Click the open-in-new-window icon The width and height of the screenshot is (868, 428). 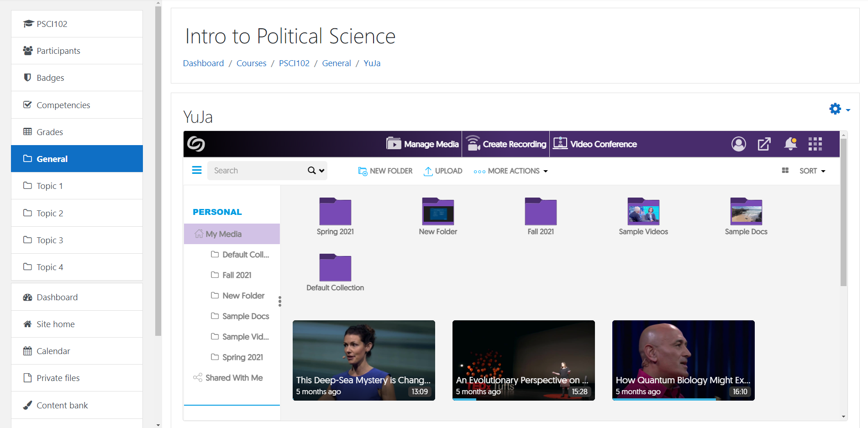(x=764, y=144)
